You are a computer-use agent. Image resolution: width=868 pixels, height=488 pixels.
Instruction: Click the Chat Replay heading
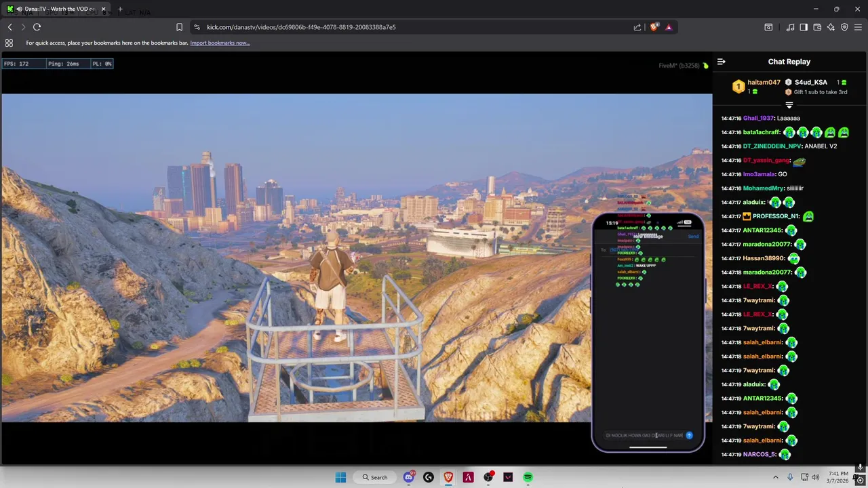pos(789,62)
